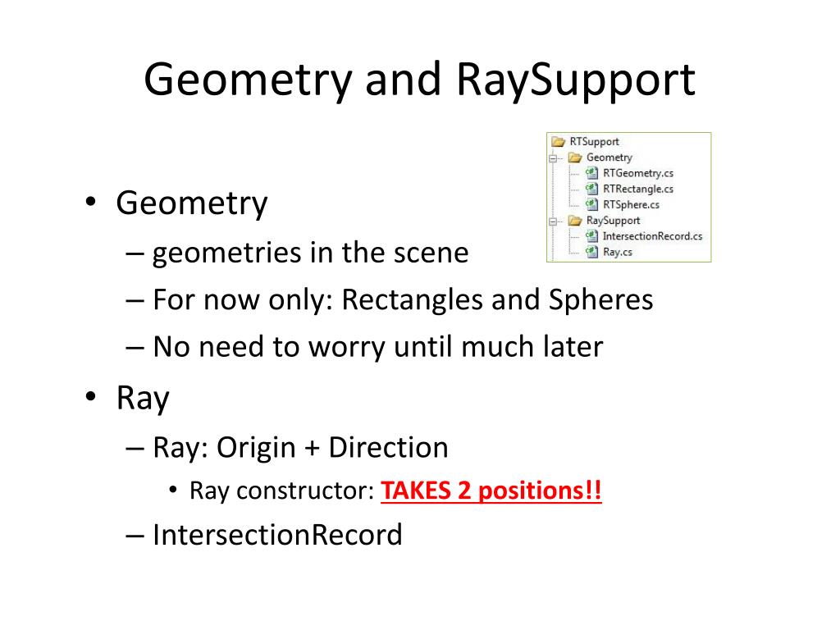Collapse the Geometry folder node
Viewport: 840px width, 630px height.
pyautogui.click(x=553, y=158)
